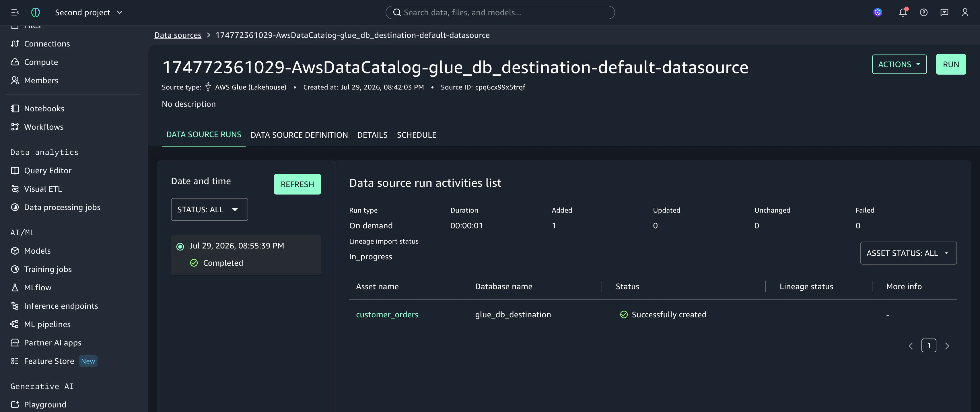Select page 1 in pagination
The width and height of the screenshot is (980, 412).
929,345
